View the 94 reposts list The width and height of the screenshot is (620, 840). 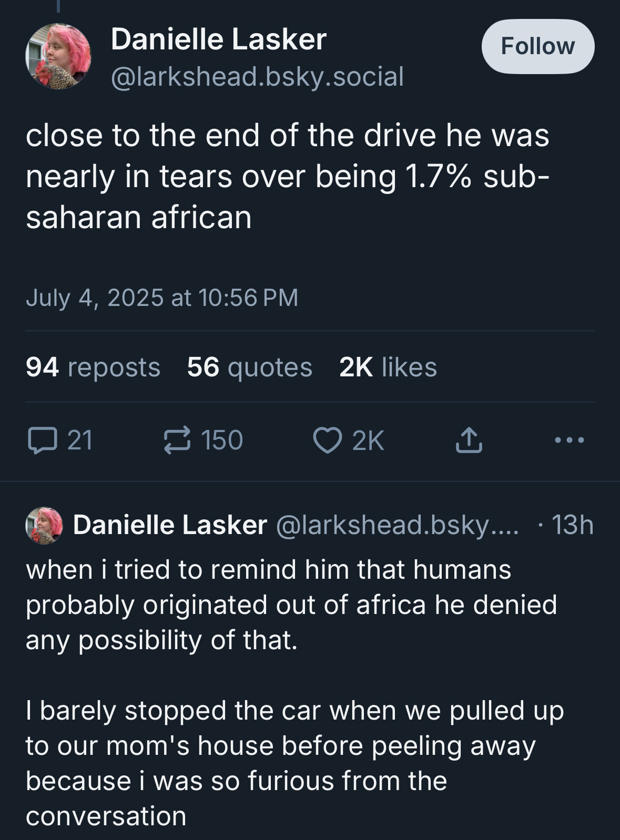pos(93,367)
